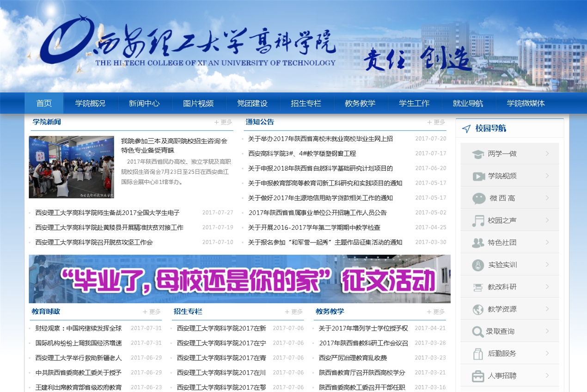Expand the chevron on 实验实训 row
This screenshot has width=587, height=392.
(547, 264)
